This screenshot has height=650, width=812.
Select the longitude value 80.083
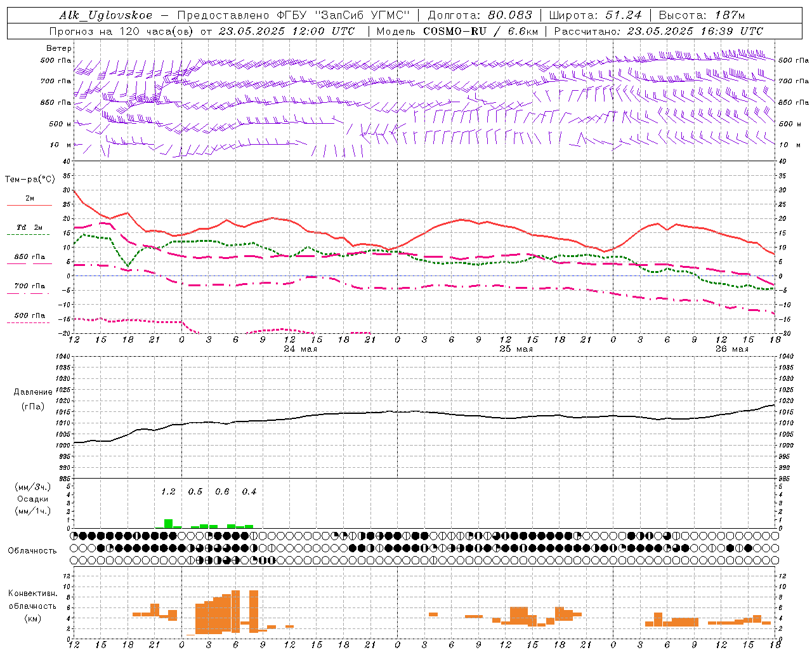click(510, 15)
